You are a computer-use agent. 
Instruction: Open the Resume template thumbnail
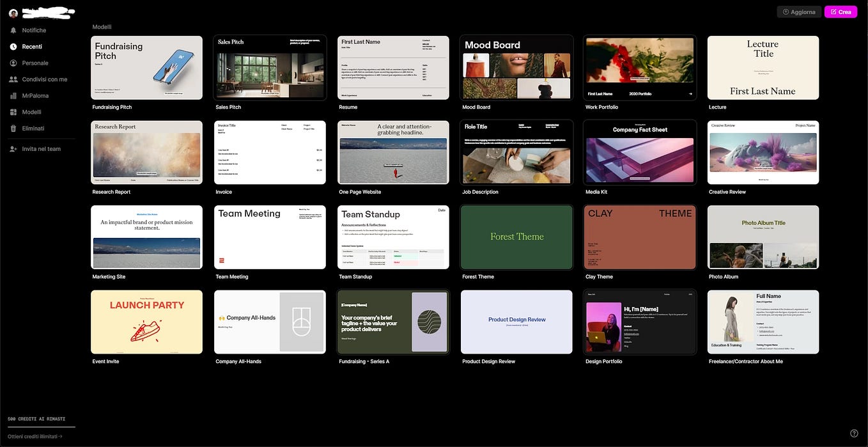tap(394, 68)
